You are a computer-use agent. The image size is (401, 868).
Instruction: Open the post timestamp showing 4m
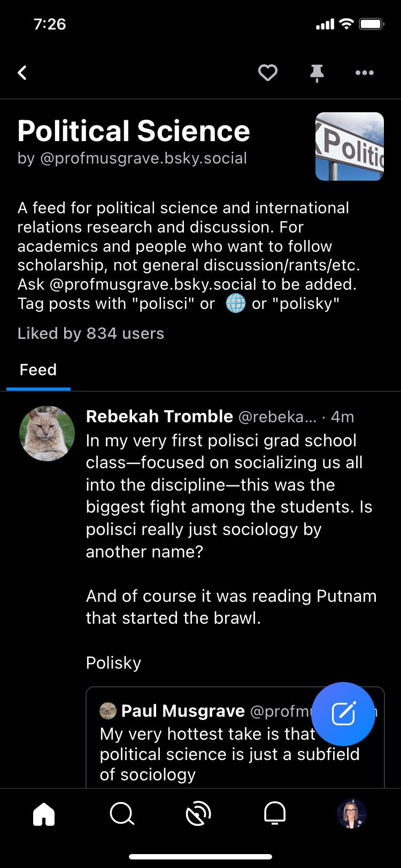[x=342, y=417]
